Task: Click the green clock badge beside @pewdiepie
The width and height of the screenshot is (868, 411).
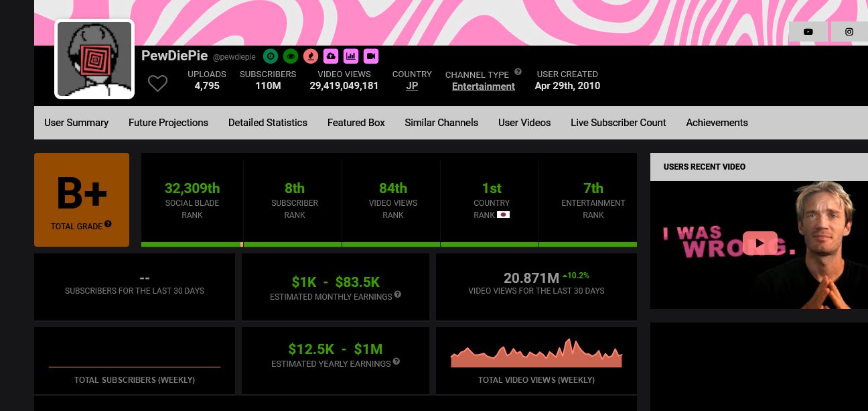Action: coord(271,56)
